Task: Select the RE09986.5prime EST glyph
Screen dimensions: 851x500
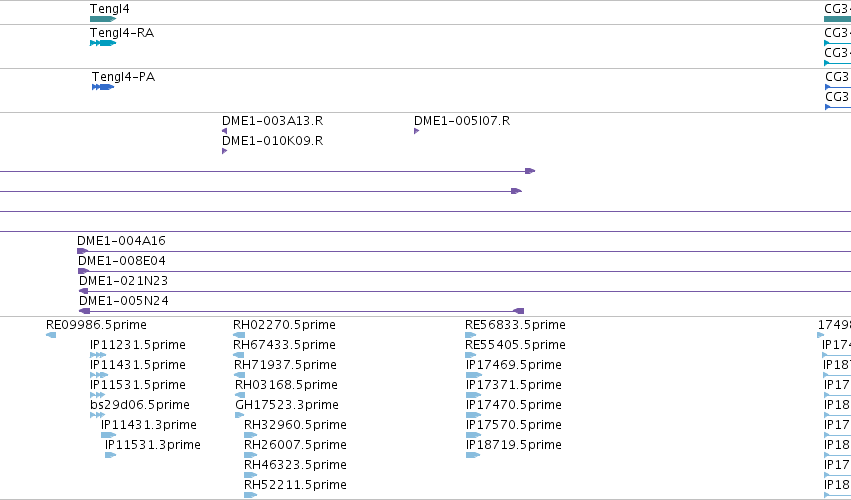Action: point(51,335)
